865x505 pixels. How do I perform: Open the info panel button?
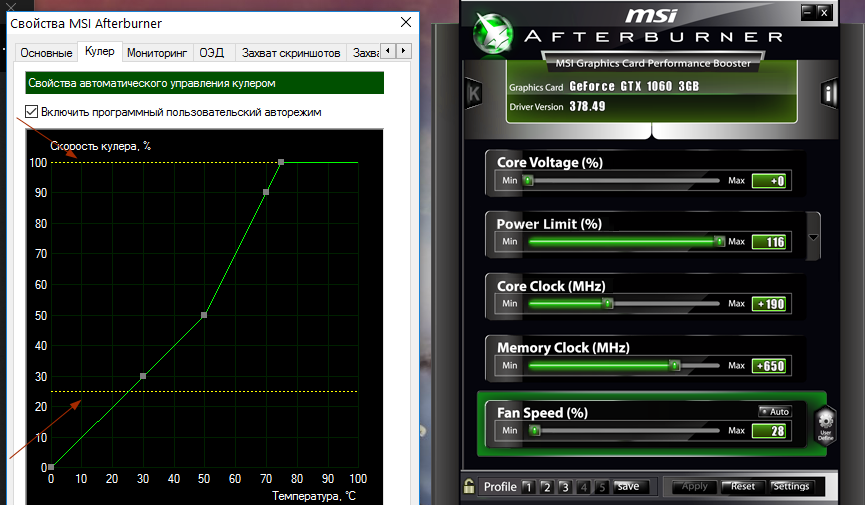[828, 93]
